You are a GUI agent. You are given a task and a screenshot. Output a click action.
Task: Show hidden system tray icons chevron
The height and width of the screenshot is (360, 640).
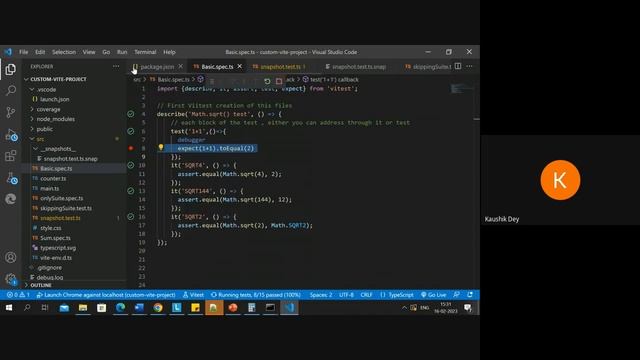(x=404, y=307)
